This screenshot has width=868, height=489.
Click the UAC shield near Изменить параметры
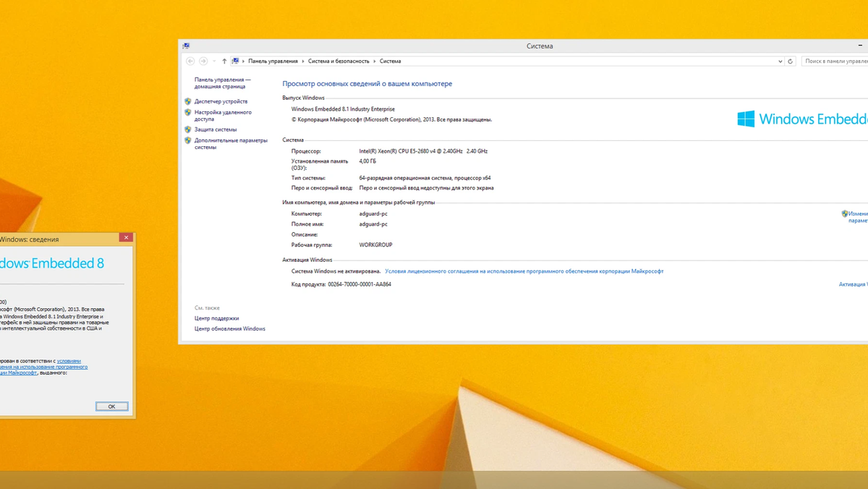[x=845, y=213]
